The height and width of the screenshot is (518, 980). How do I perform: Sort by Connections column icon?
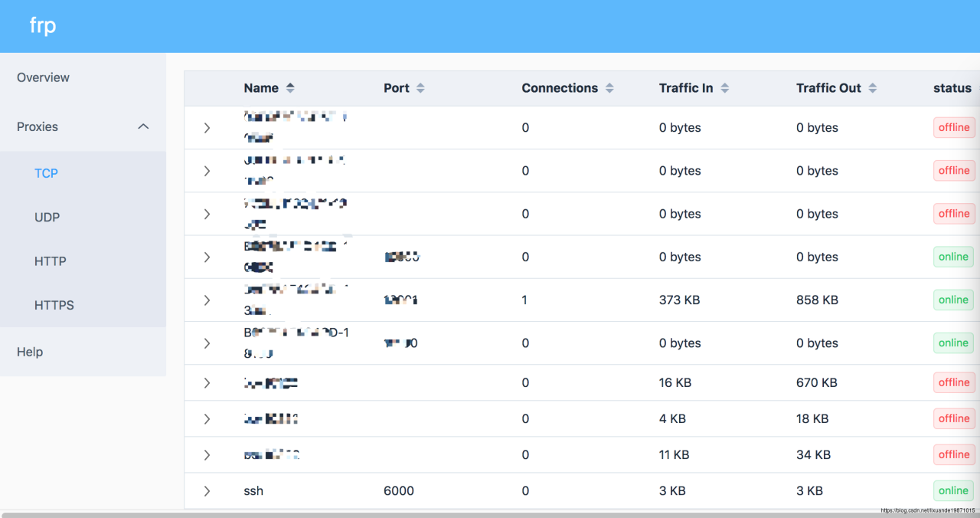click(x=609, y=88)
